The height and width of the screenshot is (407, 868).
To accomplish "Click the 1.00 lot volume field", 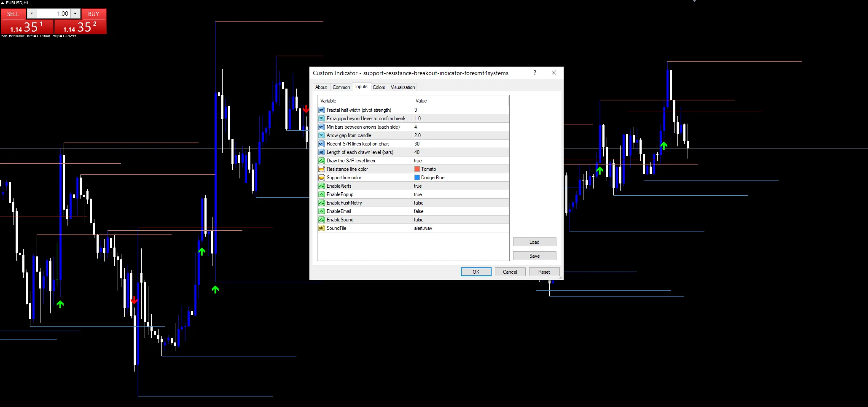I will (x=54, y=13).
